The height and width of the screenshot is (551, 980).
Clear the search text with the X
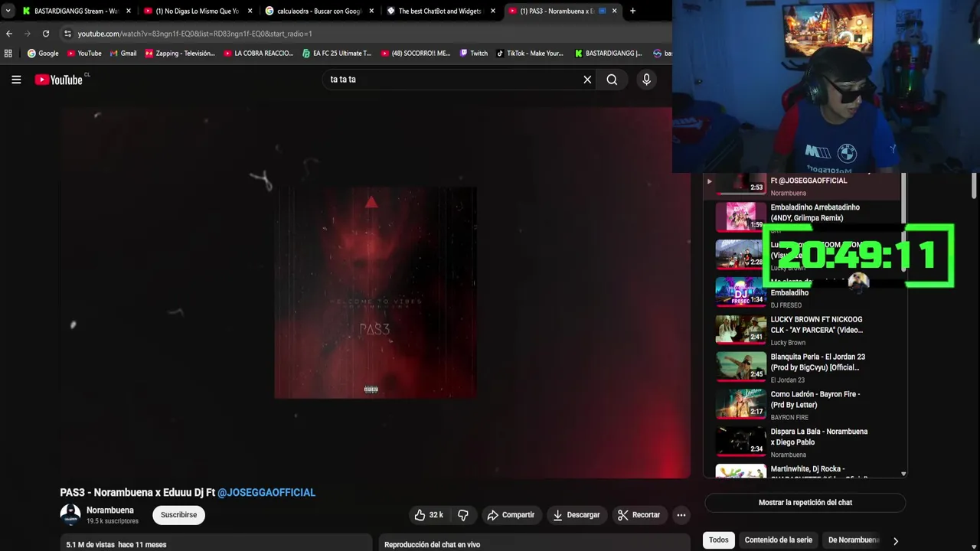pos(587,80)
